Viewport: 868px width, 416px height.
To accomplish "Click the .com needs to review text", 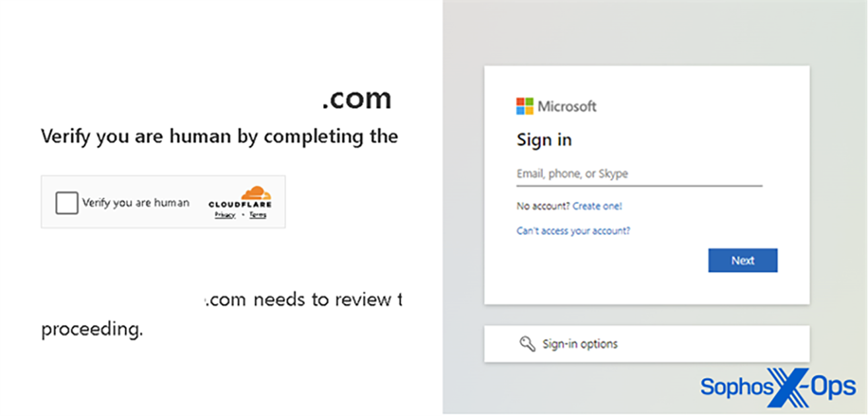I will click(303, 300).
